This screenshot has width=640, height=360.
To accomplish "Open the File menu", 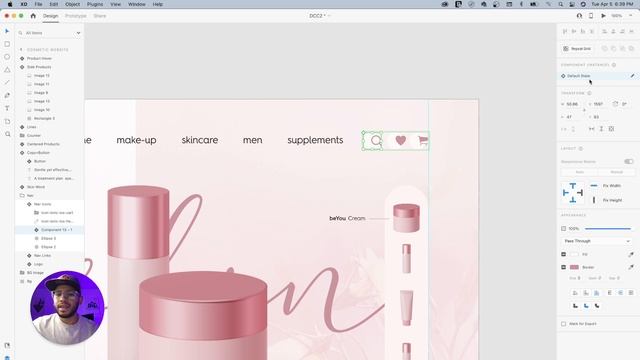I will point(38,4).
